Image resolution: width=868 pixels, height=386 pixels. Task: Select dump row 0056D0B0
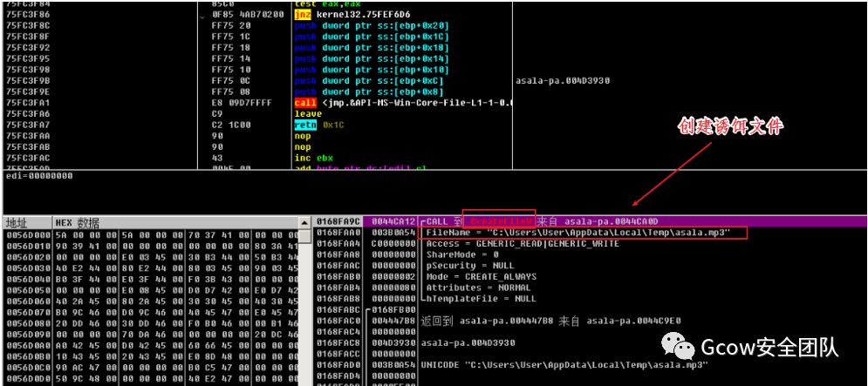click(151, 356)
